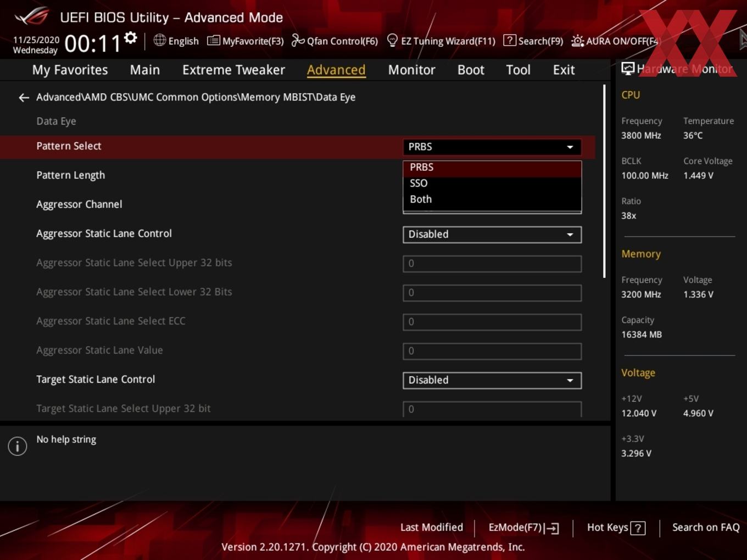Click memory voltage 1.336 V value
Image resolution: width=747 pixels, height=560 pixels.
698,294
